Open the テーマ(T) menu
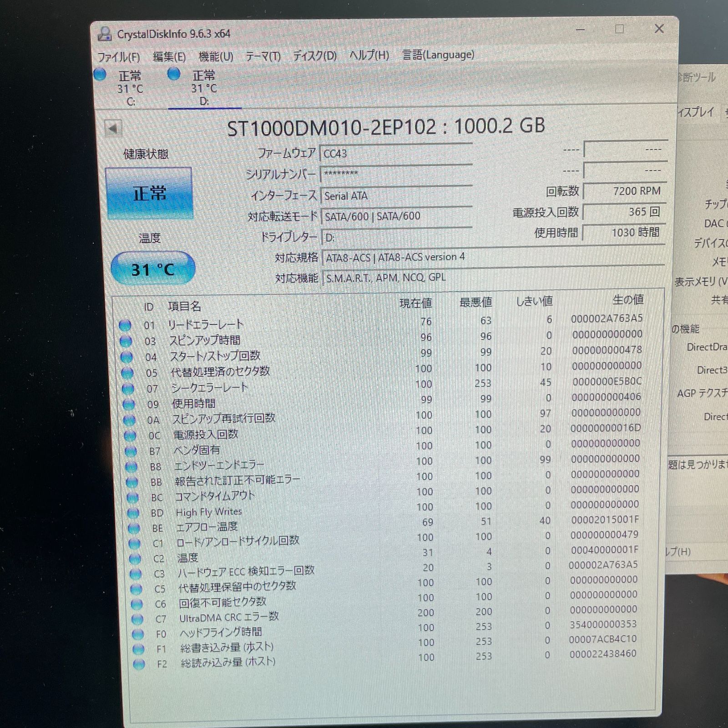728x728 pixels. (x=263, y=56)
